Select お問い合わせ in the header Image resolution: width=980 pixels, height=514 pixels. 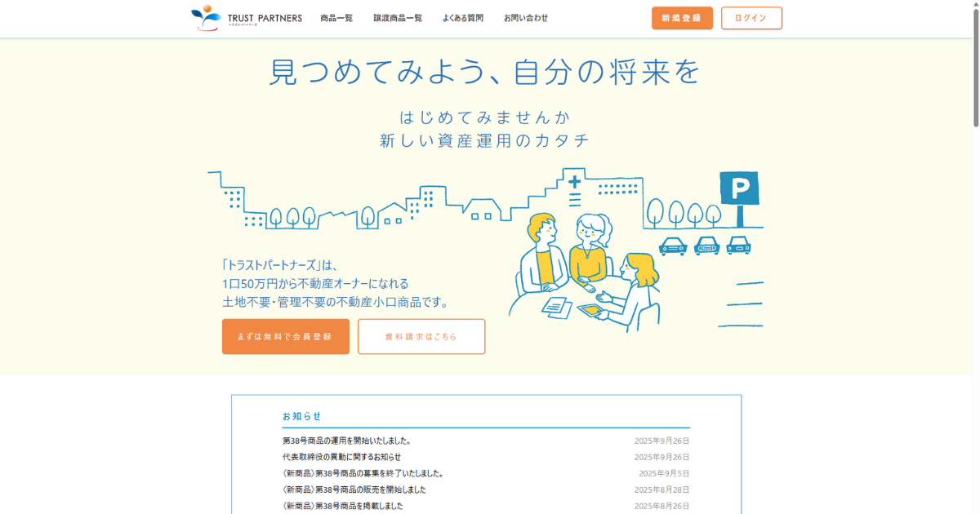point(526,18)
